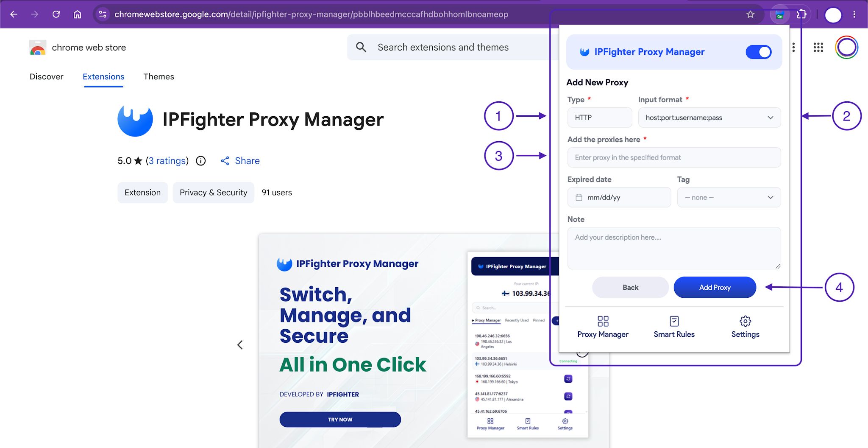Open Proxy Manager tab in popup
This screenshot has height=448, width=868.
coord(603,327)
